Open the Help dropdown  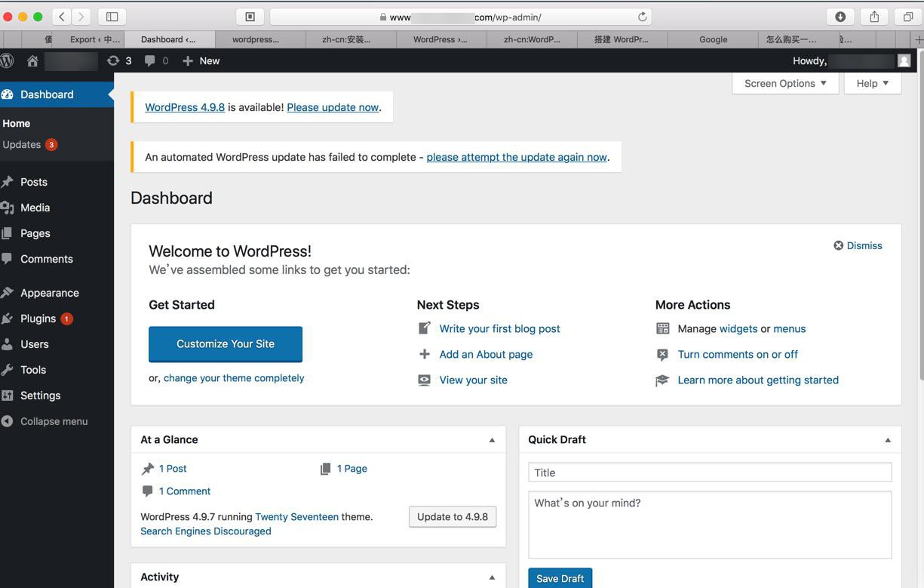click(x=872, y=83)
